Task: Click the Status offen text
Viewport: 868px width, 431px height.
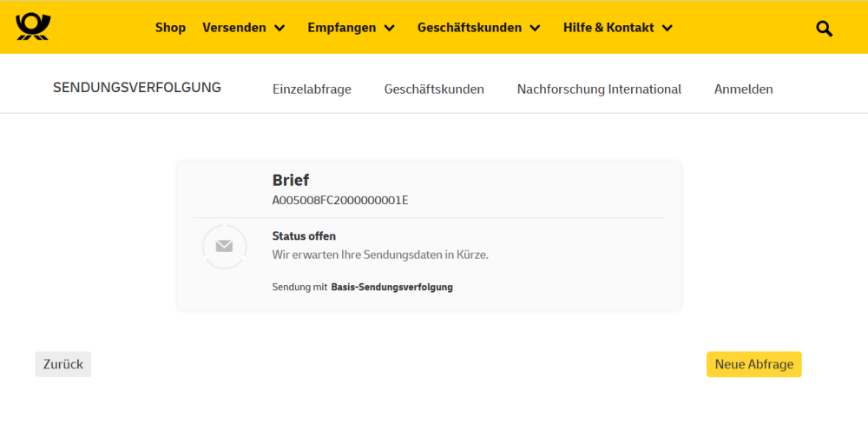Action: 304,236
